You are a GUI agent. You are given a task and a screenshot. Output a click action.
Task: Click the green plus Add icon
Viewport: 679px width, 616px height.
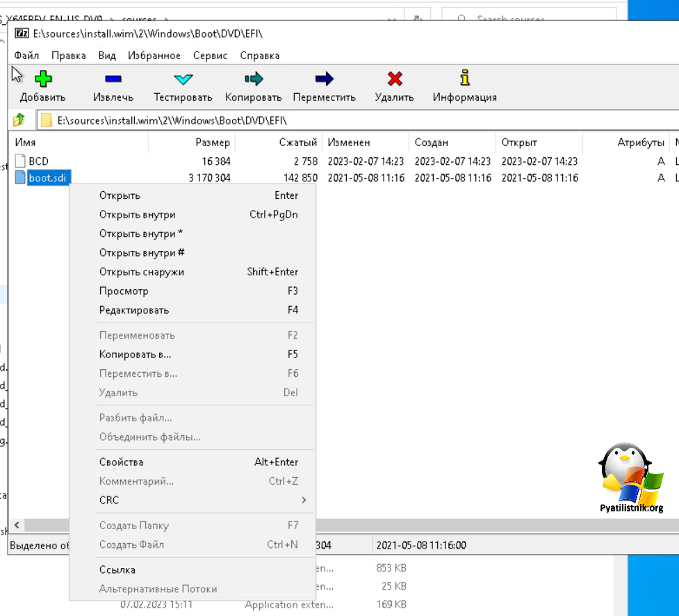coord(43,79)
